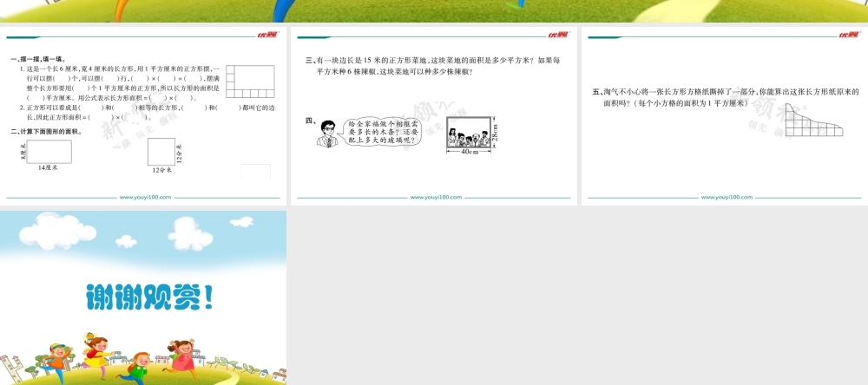
Task: Open www.youyi100.com link on the third slide
Action: click(x=727, y=198)
